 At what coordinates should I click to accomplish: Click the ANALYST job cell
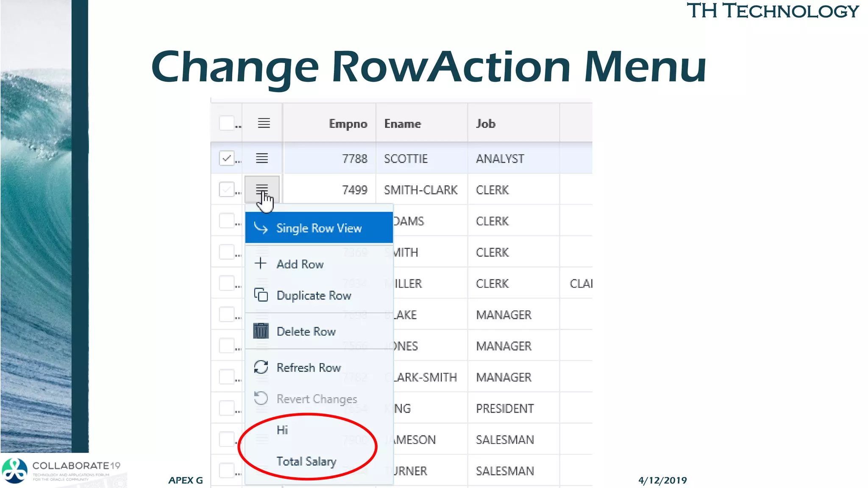tap(514, 158)
